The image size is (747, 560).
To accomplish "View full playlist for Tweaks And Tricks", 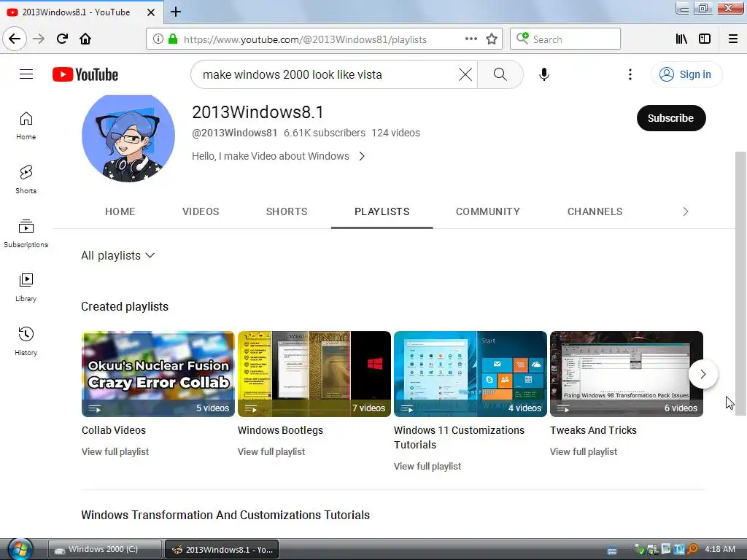I will coord(584,451).
